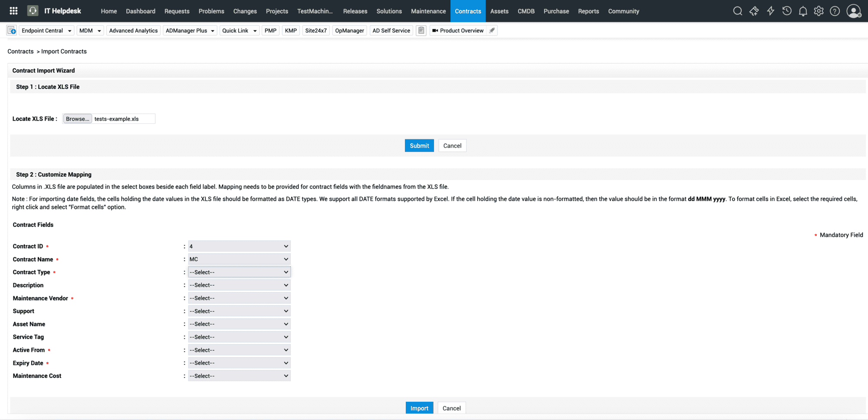The width and height of the screenshot is (868, 420).
Task: Open the Maintenance Cost mapping dropdown
Action: click(239, 376)
